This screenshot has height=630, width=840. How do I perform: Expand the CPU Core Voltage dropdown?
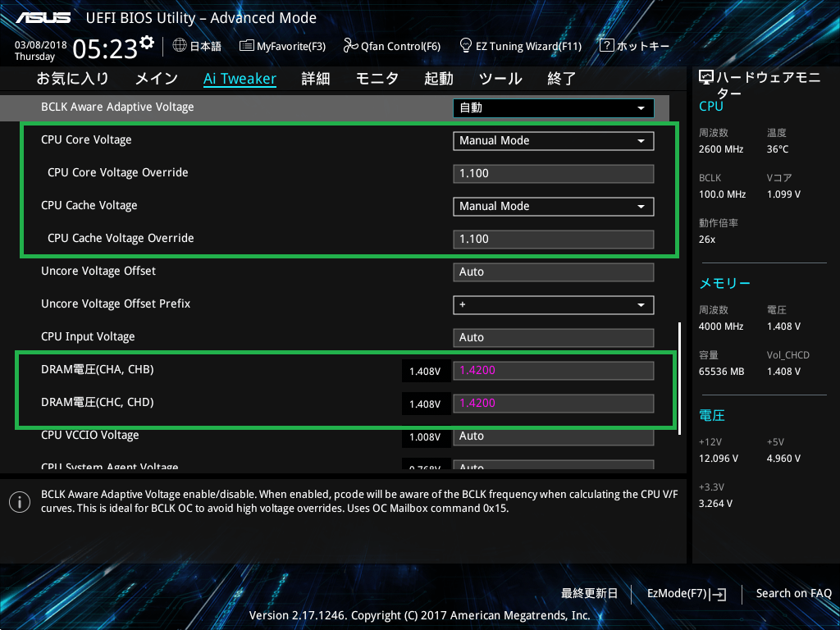[554, 141]
